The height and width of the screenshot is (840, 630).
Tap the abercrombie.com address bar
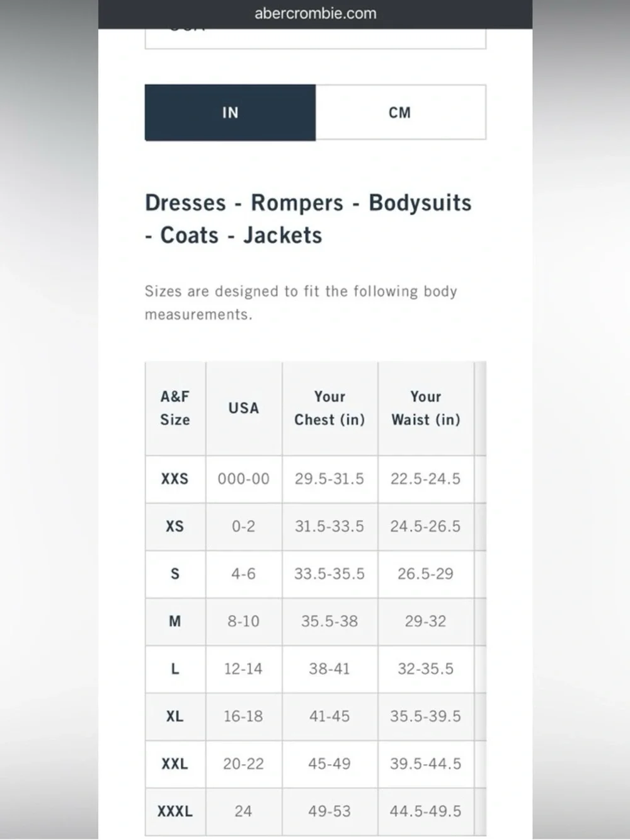[315, 13]
